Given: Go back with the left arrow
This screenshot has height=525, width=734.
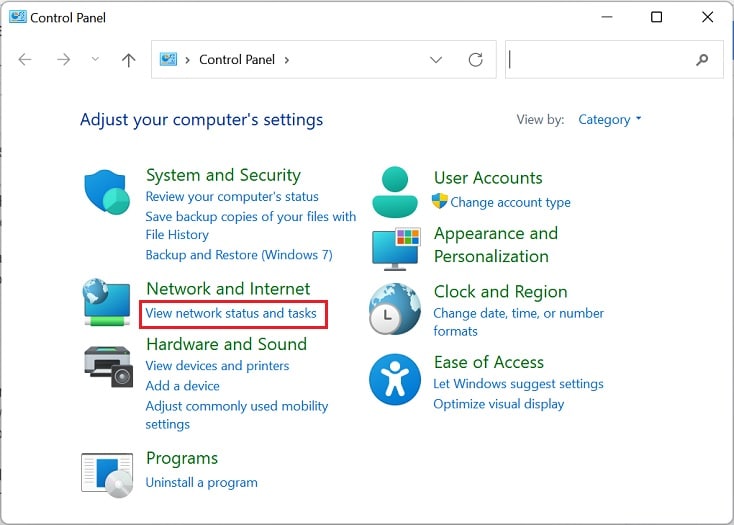Looking at the screenshot, I should pyautogui.click(x=25, y=59).
